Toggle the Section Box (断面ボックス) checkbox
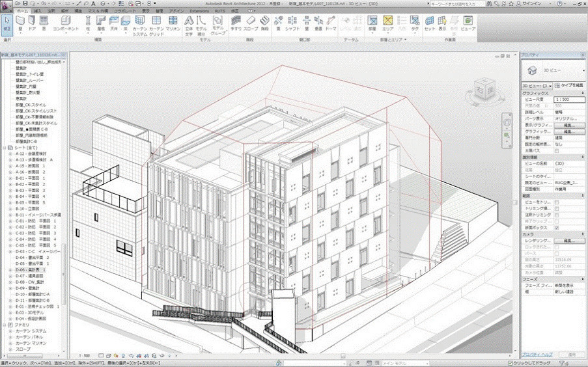The image size is (588, 367). click(556, 228)
